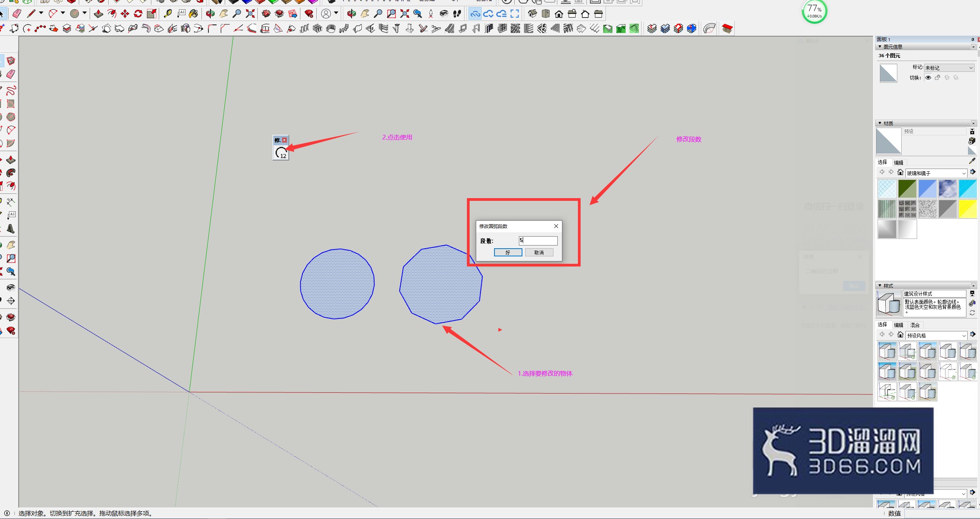Activate the Zoom Extents tool
Viewport: 980px width, 519px height.
(250, 14)
